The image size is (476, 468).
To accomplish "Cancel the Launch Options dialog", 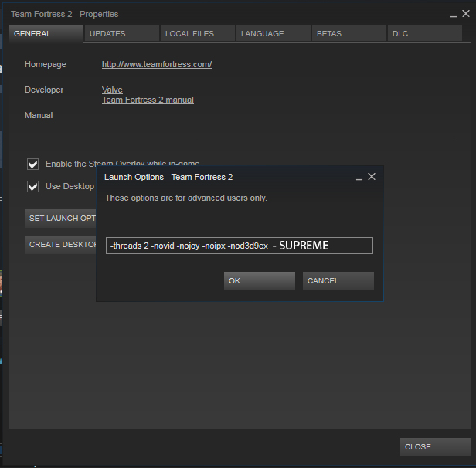I will click(338, 281).
